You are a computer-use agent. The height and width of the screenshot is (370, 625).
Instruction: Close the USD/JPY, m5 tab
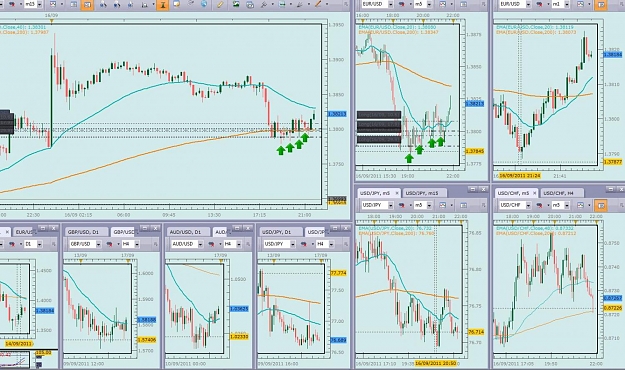click(397, 193)
